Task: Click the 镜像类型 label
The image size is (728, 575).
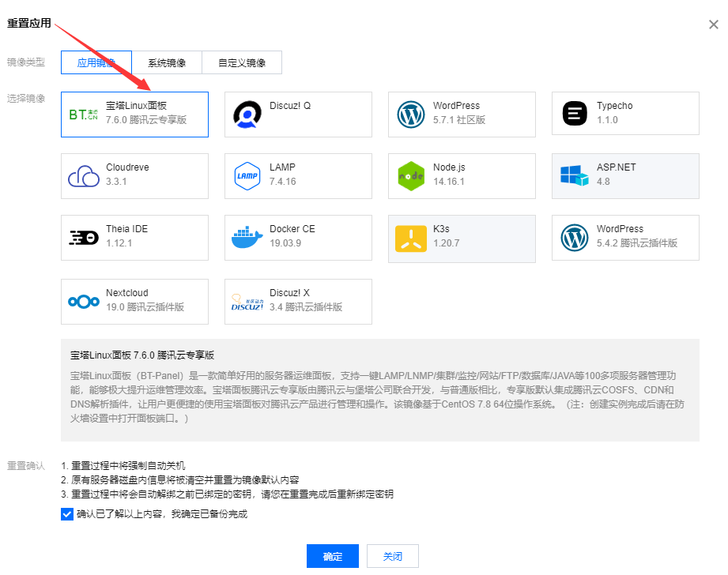Action: point(26,62)
